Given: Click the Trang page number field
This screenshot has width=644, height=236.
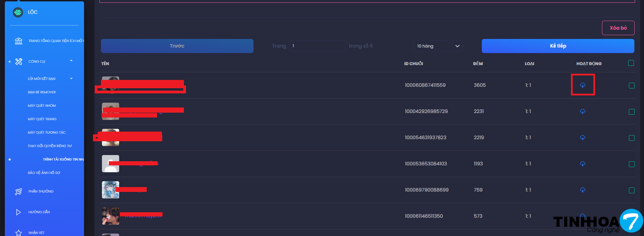Looking at the screenshot, I should click(x=318, y=46).
